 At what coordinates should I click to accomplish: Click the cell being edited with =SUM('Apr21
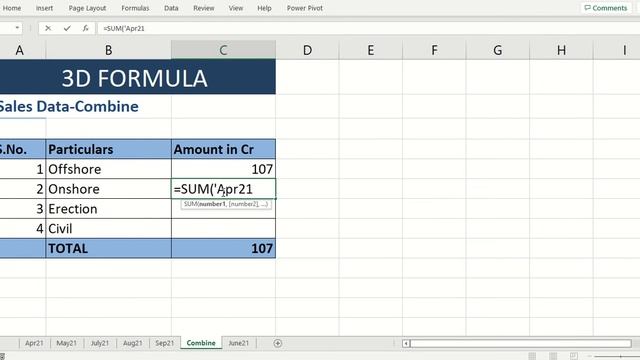tap(223, 189)
